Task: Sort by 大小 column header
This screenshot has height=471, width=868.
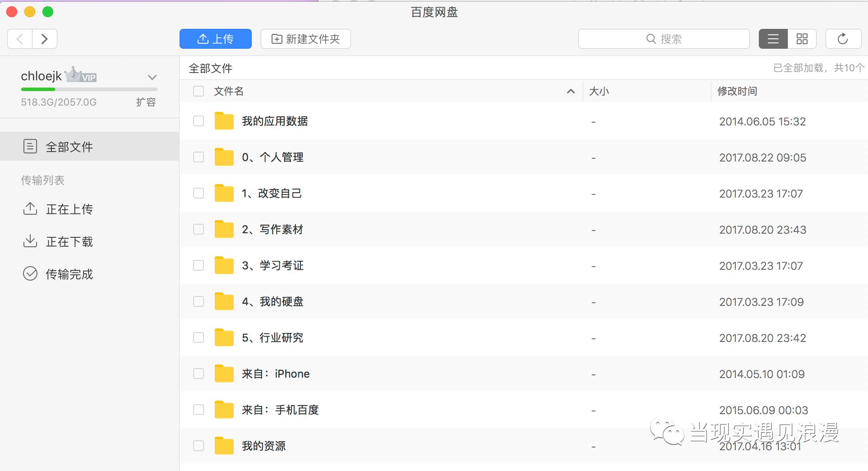Action: (599, 91)
